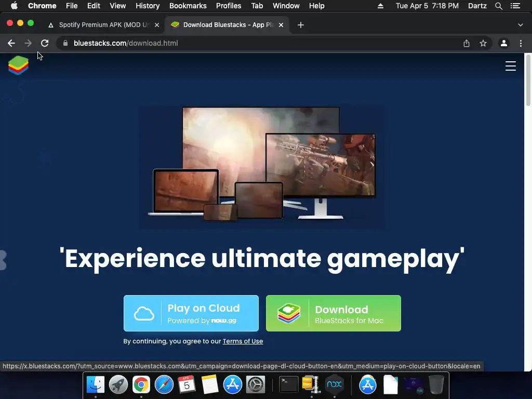
Task: Open the Bookmarks menu
Action: click(x=188, y=6)
